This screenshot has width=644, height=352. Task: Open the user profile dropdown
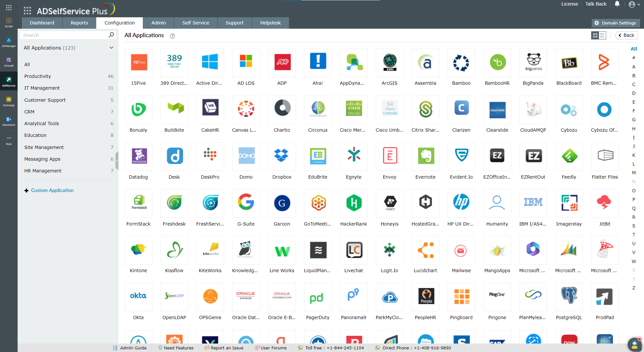(x=632, y=4)
